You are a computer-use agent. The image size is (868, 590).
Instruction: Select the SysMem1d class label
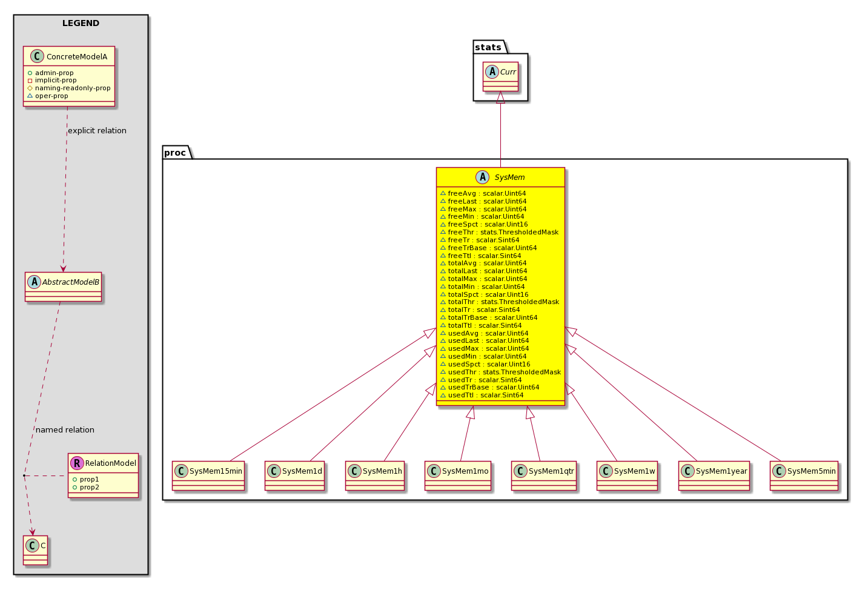point(302,471)
